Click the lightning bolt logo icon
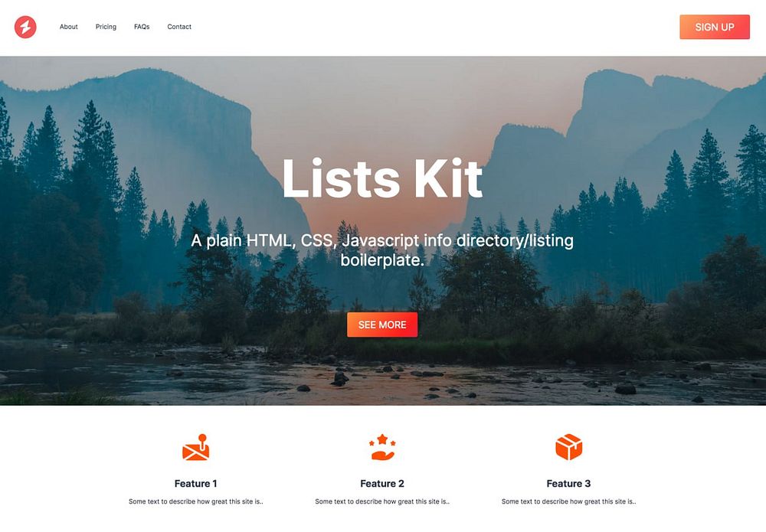 tap(25, 27)
